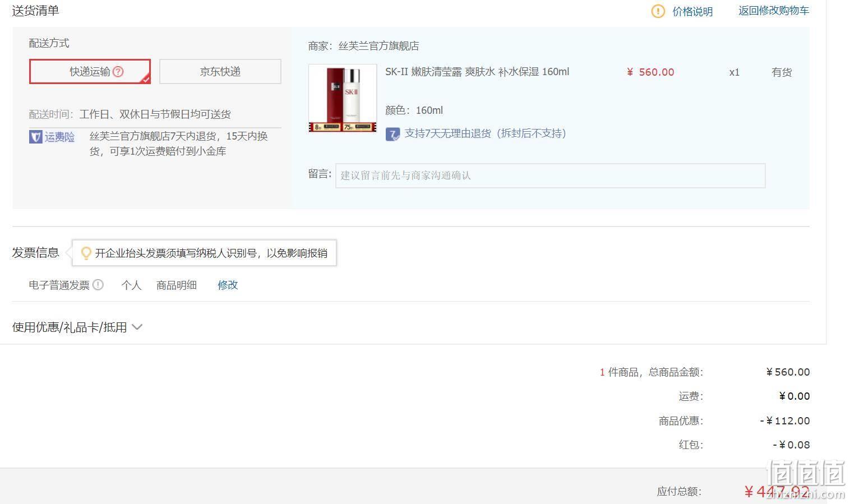Click the 运费险 label text
The image size is (850, 504).
[59, 137]
